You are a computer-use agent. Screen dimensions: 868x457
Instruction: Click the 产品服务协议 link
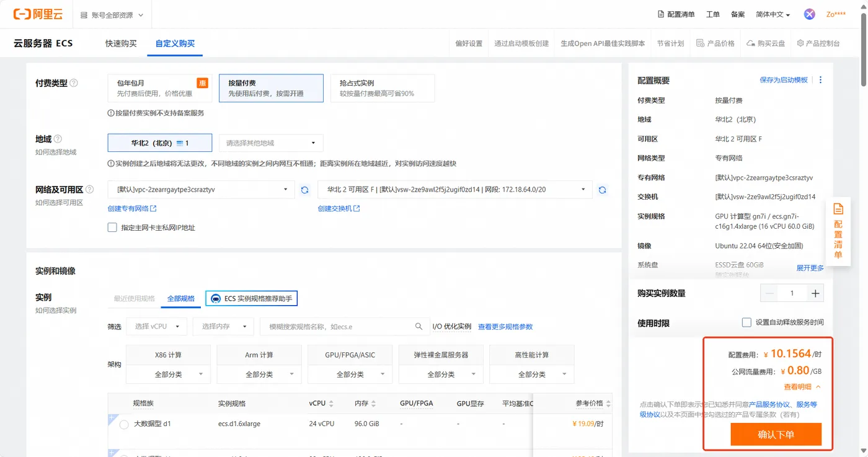click(769, 404)
